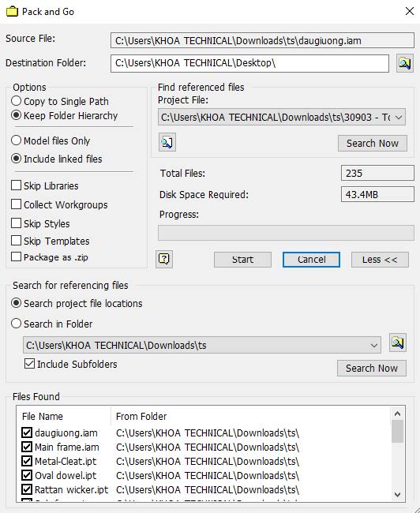Enable Skip Libraries checkbox
The width and height of the screenshot is (420, 513).
(x=16, y=185)
